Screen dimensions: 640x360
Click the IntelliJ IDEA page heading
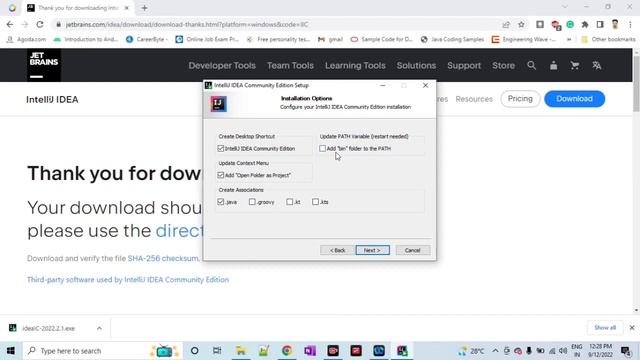click(52, 100)
